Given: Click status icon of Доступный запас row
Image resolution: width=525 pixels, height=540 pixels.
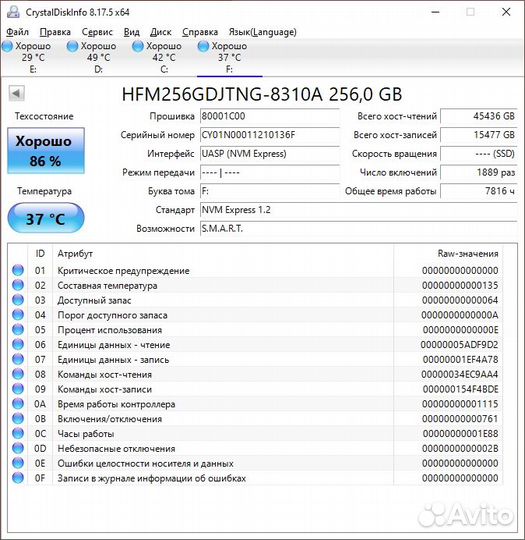Looking at the screenshot, I should (18, 300).
